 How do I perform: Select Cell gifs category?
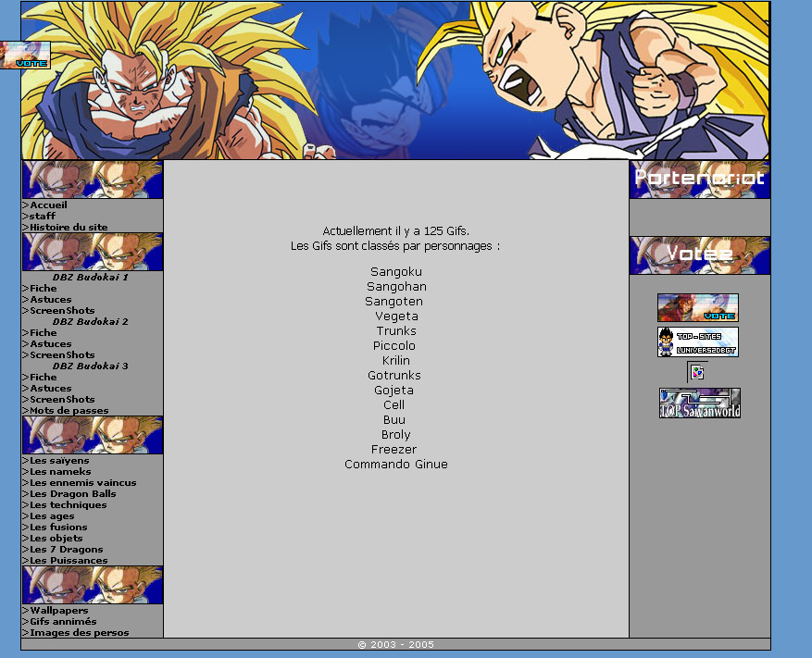[394, 404]
